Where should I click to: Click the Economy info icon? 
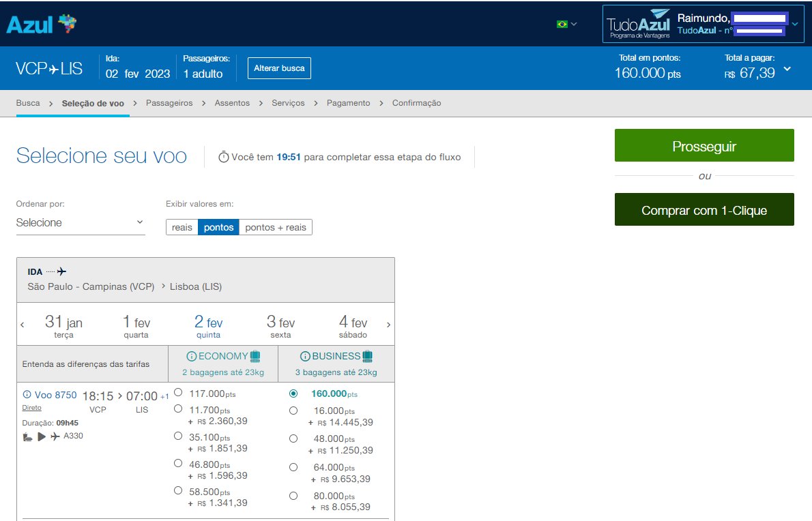(191, 357)
